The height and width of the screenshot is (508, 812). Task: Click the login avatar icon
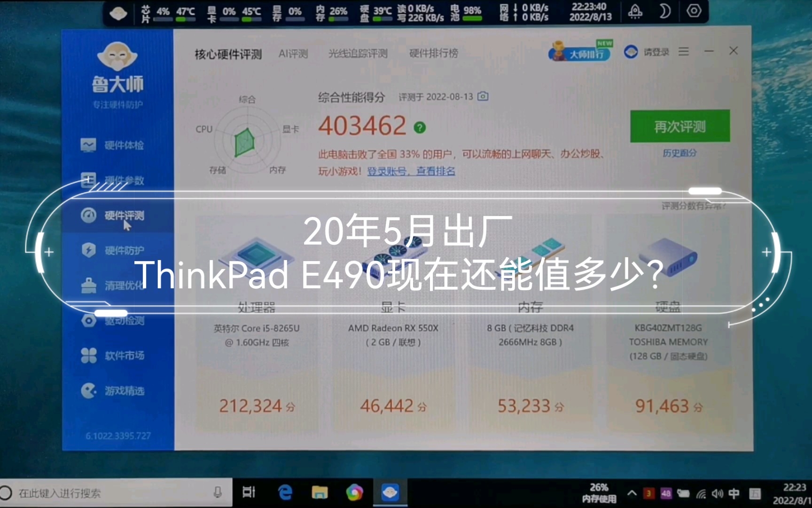(x=631, y=52)
